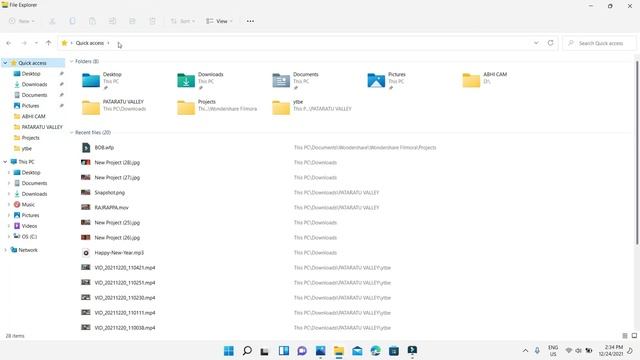The image size is (640, 360).
Task: Open the Widgets icon on taskbar
Action: click(284, 350)
